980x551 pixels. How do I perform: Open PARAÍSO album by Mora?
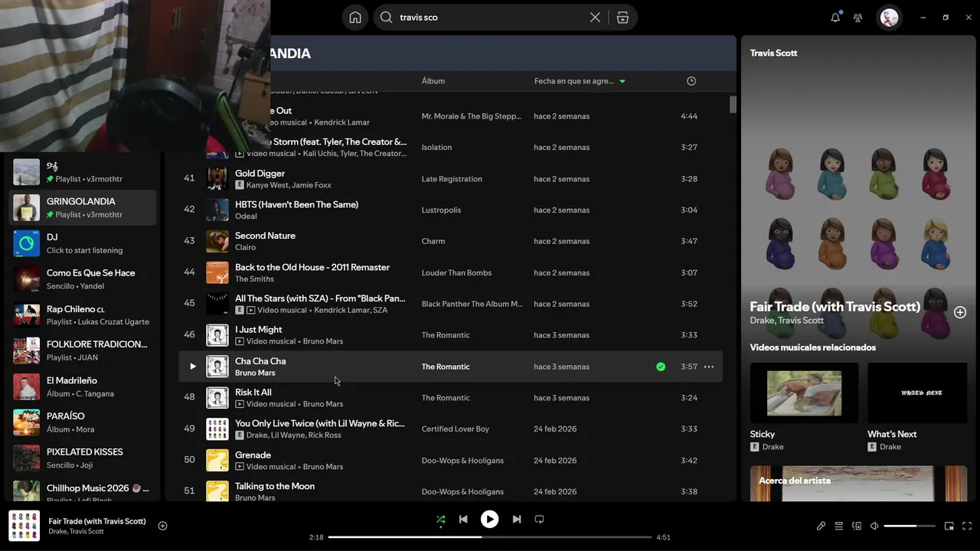point(83,422)
